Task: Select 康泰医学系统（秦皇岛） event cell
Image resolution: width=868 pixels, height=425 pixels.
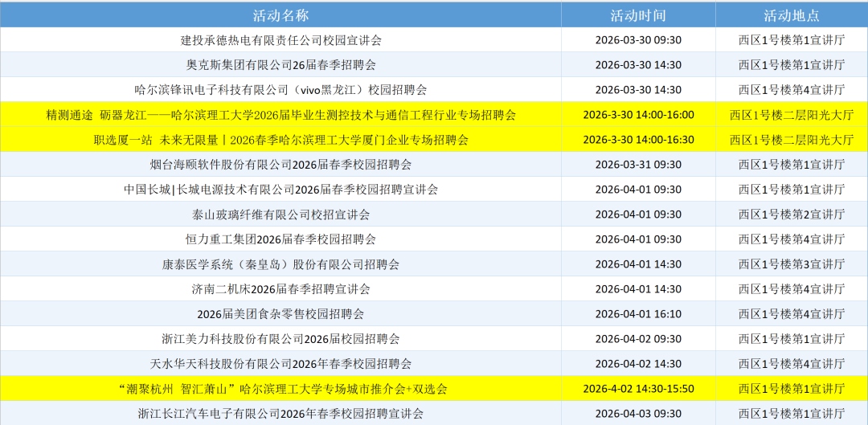Action: (x=280, y=264)
